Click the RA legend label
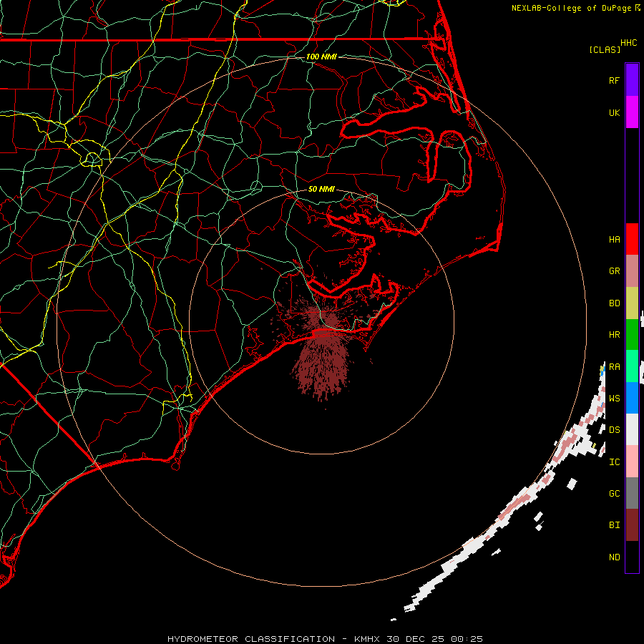The width and height of the screenshot is (644, 644). pos(614,367)
